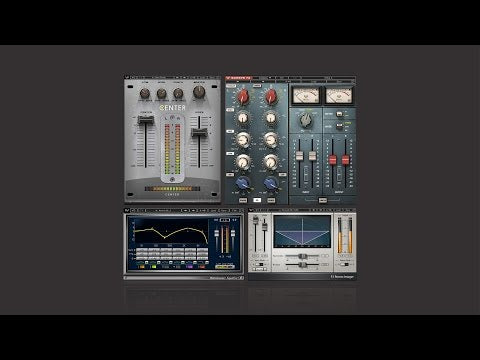Click the large master knob at Center plugin's top right
Screen dimensions: 480x360
click(199, 92)
